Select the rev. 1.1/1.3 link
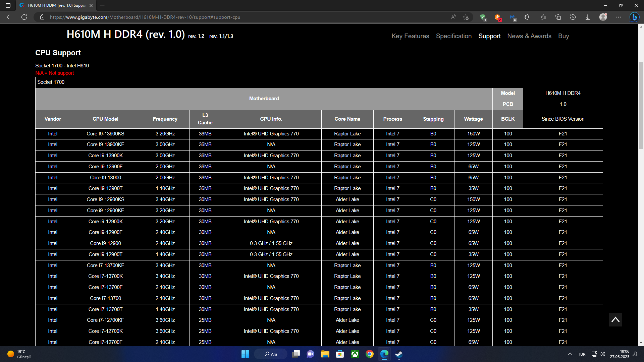 click(221, 36)
